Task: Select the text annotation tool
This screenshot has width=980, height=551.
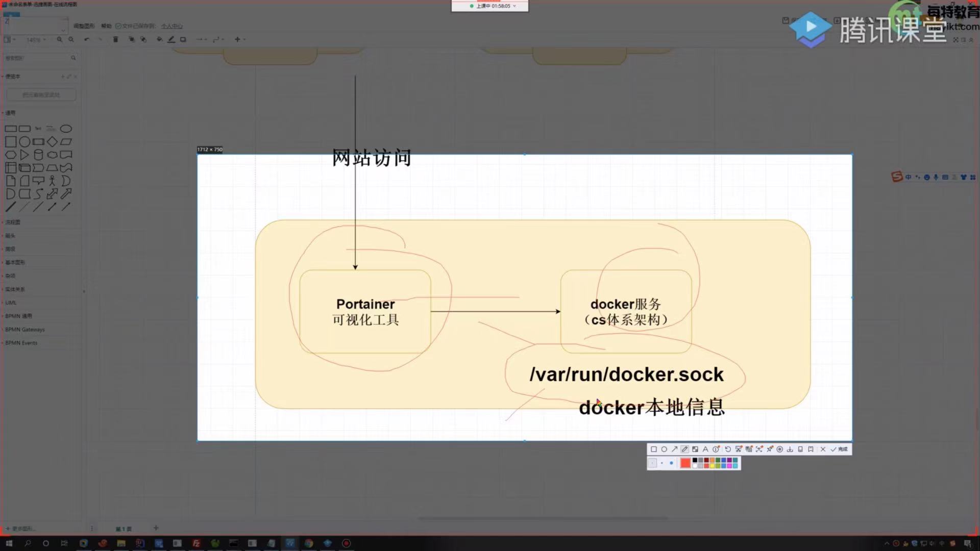Action: (x=705, y=449)
